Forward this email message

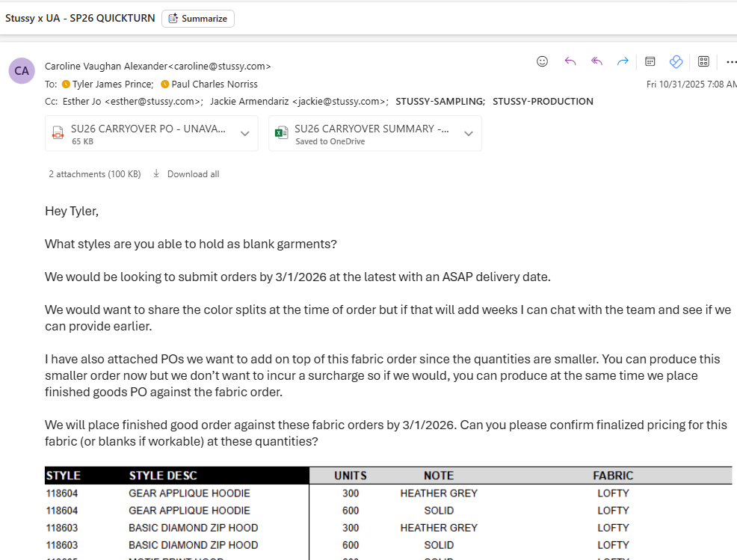(623, 61)
